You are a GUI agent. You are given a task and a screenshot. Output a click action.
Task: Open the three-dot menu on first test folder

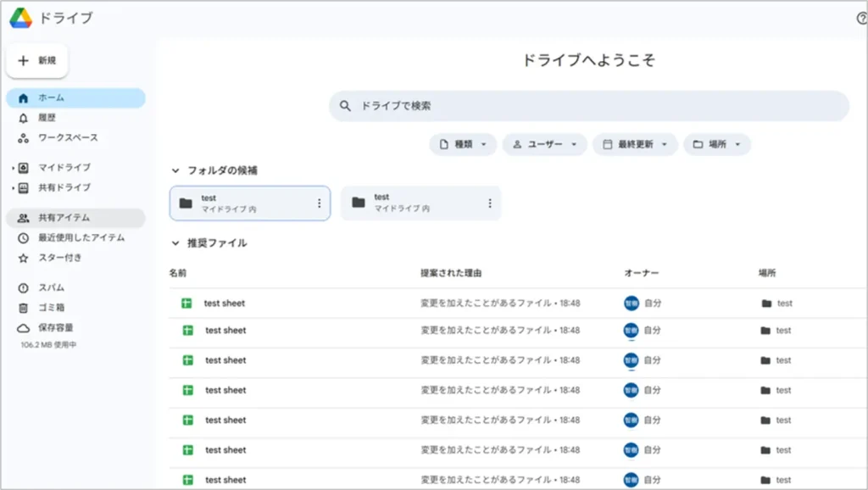click(319, 203)
